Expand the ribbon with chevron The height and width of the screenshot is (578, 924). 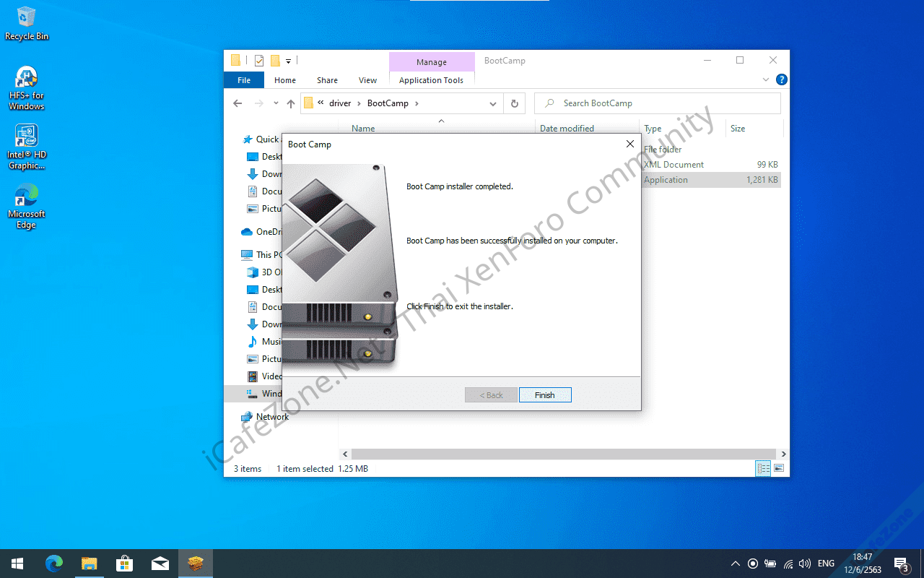(766, 79)
